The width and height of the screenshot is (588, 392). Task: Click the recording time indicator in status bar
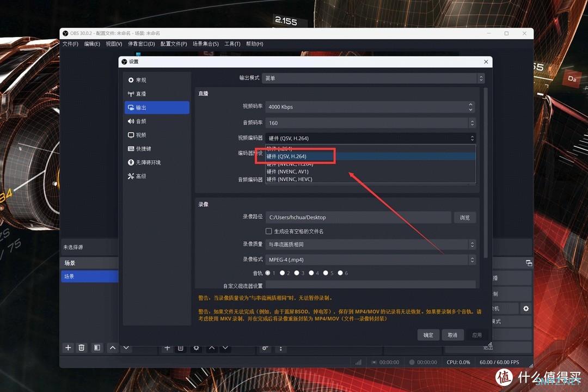(x=424, y=363)
